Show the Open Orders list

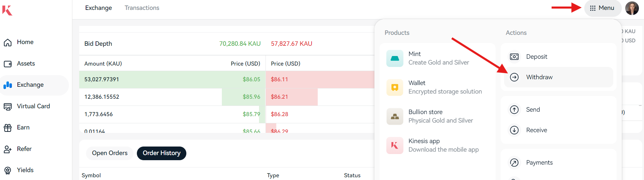110,153
